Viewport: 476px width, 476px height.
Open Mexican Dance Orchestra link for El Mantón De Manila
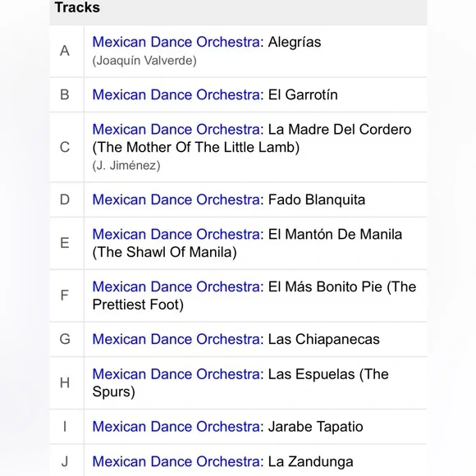click(x=176, y=235)
